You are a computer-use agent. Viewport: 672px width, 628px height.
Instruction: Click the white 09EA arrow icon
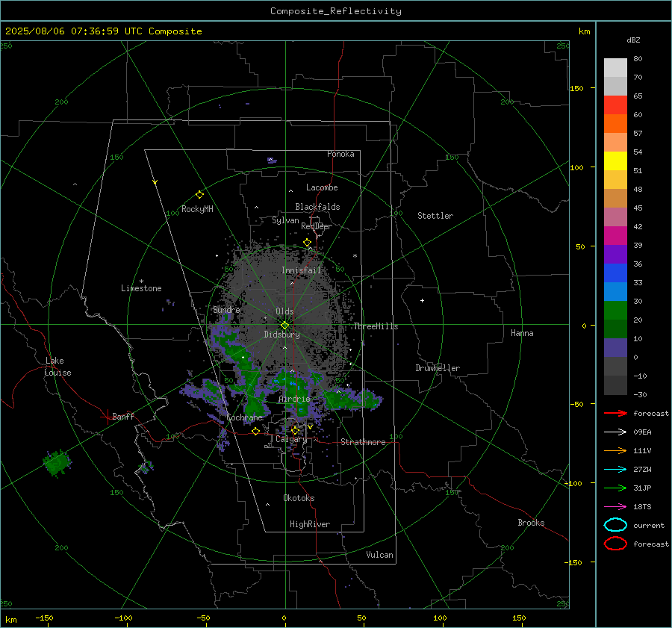[x=615, y=432]
